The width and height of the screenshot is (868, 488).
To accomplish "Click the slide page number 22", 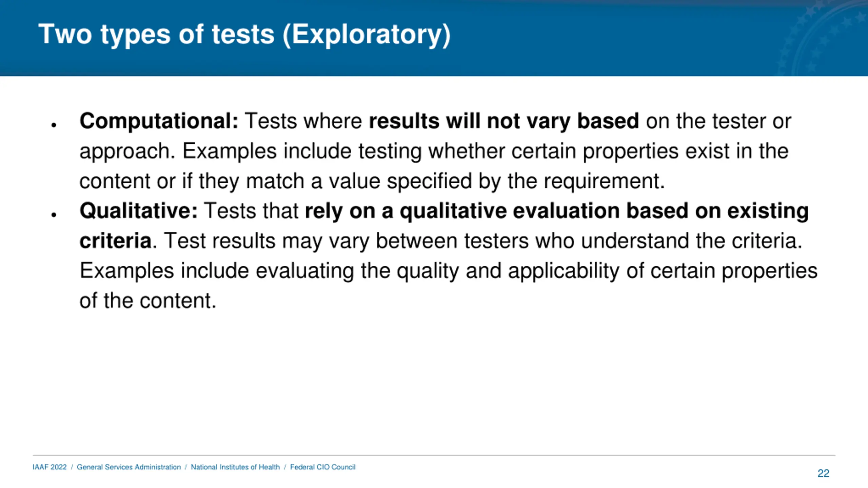I will [823, 473].
